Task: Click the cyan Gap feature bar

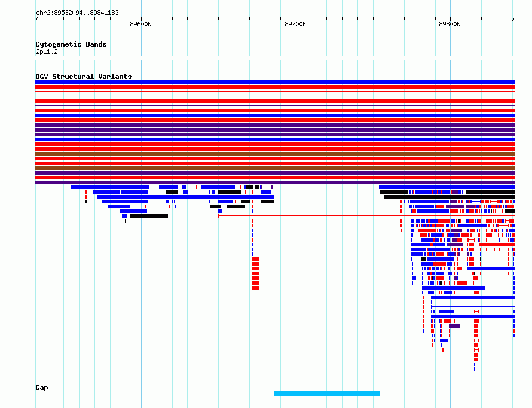Action: point(327,394)
